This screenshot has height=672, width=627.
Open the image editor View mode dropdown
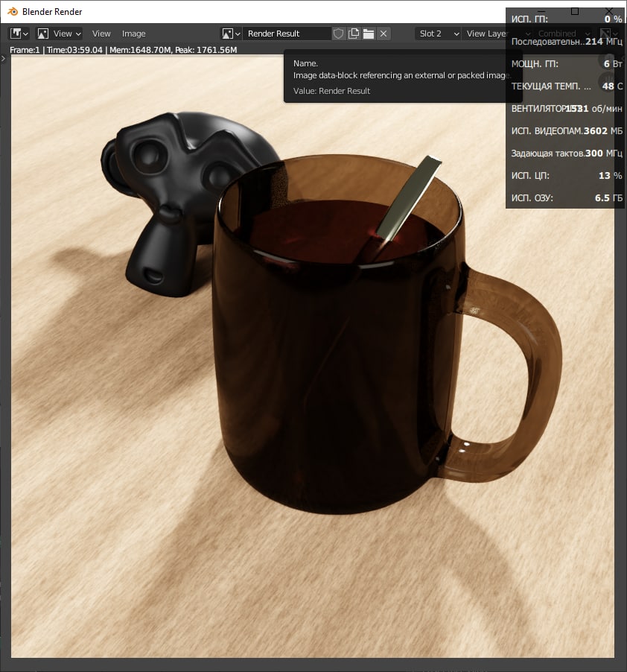(x=59, y=34)
